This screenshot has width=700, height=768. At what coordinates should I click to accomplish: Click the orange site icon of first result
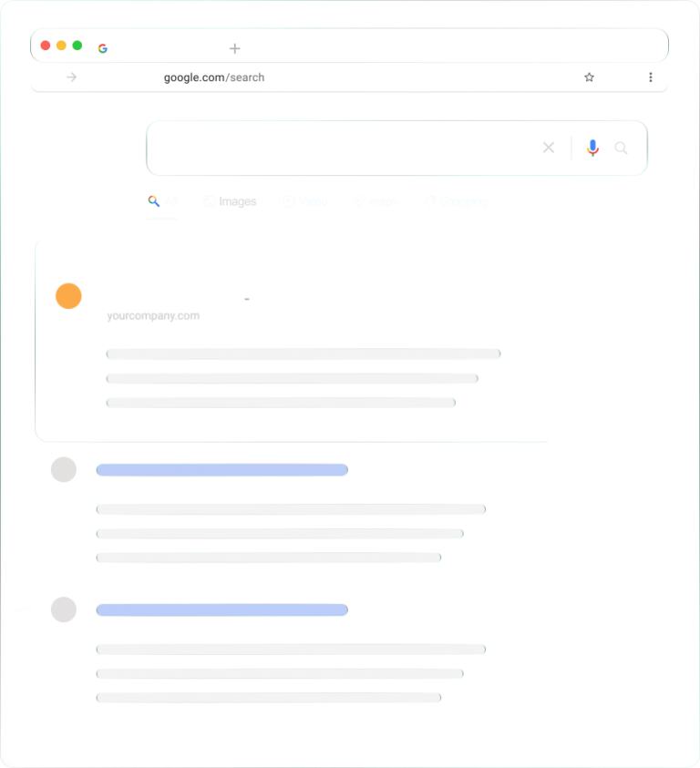pos(68,296)
